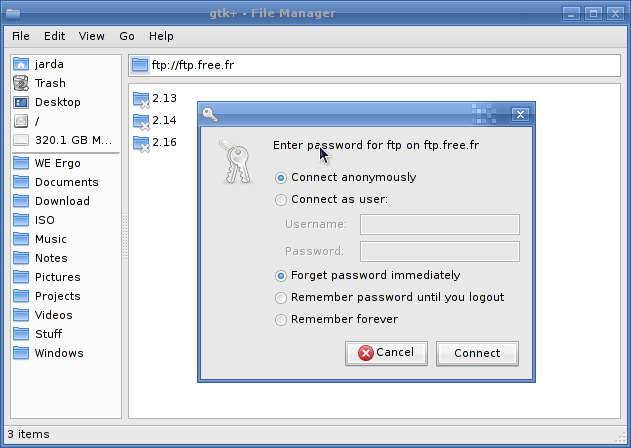Click the 'Password:' label
The height and width of the screenshot is (448, 631).
(315, 252)
